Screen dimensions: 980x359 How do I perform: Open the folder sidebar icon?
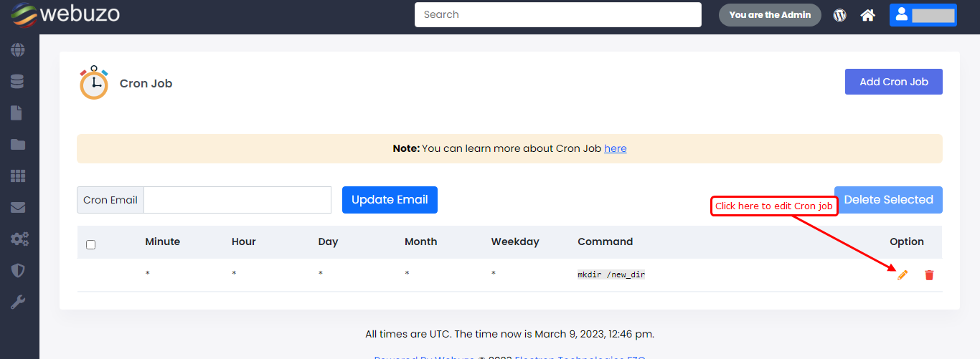(18, 145)
